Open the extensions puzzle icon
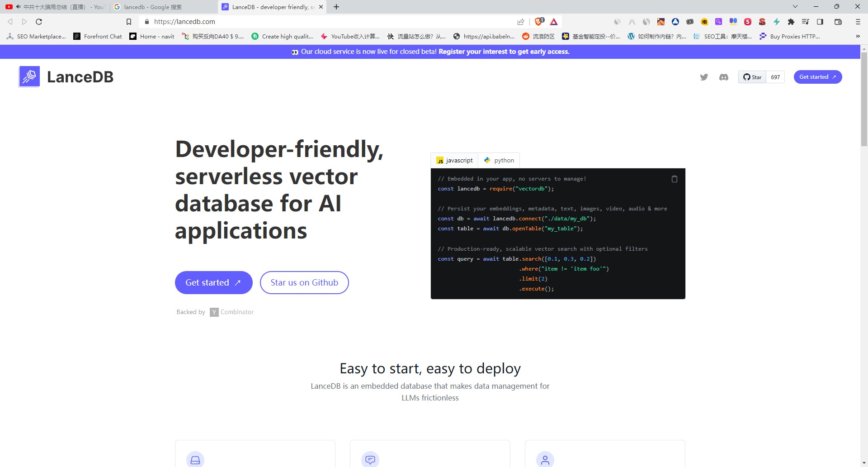Screen dimensions: 868x467 pos(791,22)
